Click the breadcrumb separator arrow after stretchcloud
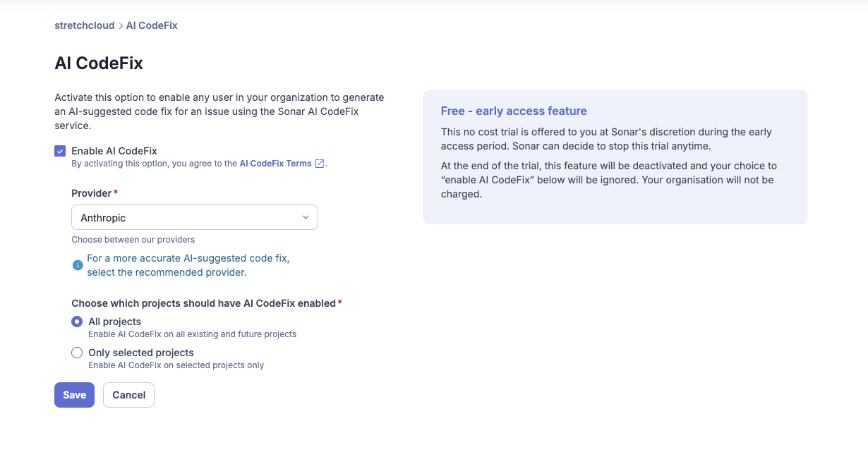 [x=119, y=25]
